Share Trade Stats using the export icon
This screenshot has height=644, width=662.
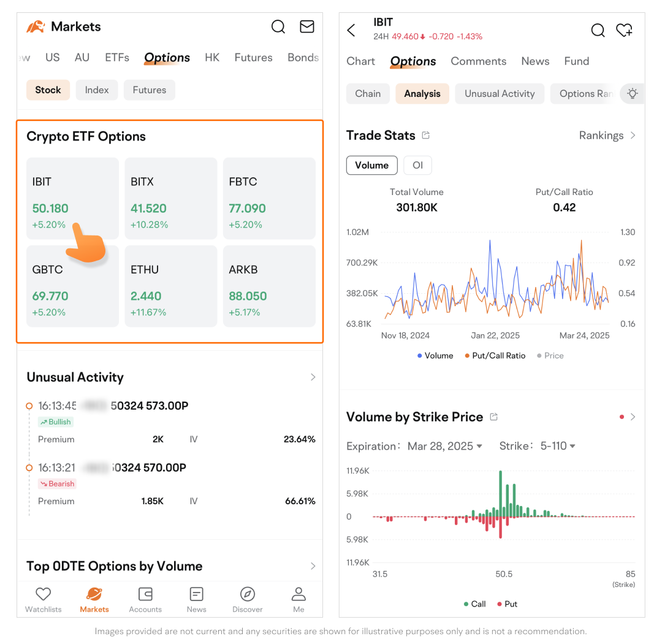pyautogui.click(x=426, y=136)
